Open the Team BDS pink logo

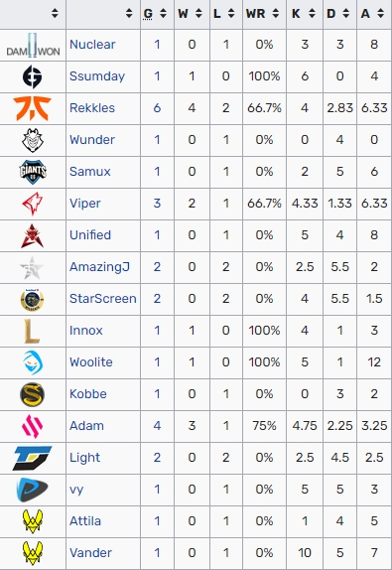[33, 426]
